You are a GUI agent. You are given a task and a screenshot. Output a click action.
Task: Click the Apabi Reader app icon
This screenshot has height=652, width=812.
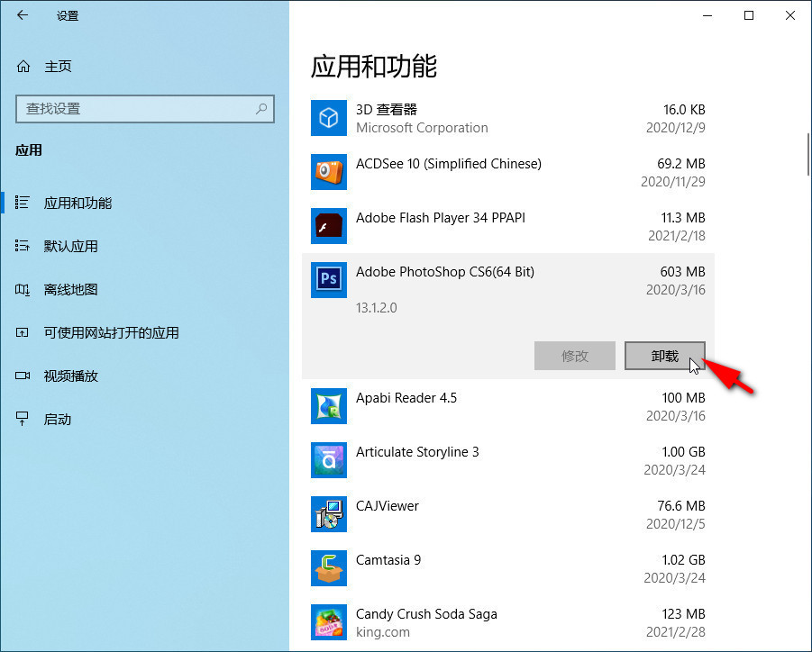[x=329, y=406]
